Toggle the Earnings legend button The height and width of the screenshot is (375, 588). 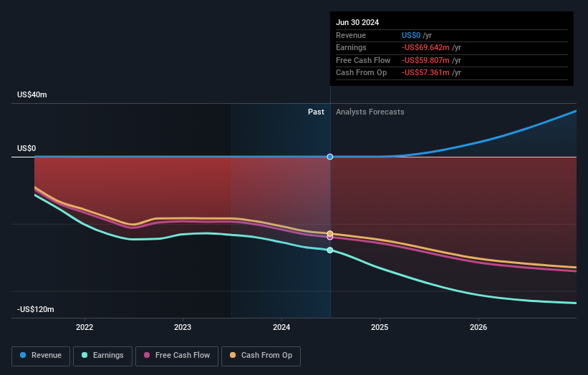(x=102, y=356)
